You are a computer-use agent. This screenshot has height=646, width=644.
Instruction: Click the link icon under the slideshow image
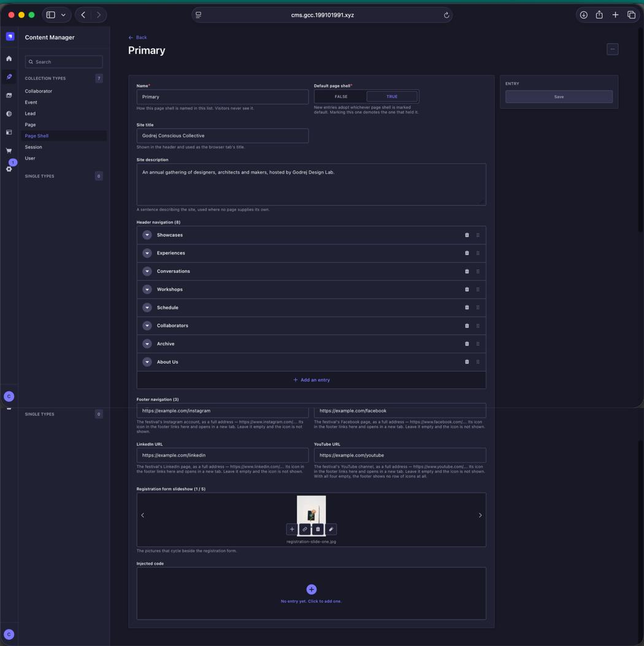305,529
